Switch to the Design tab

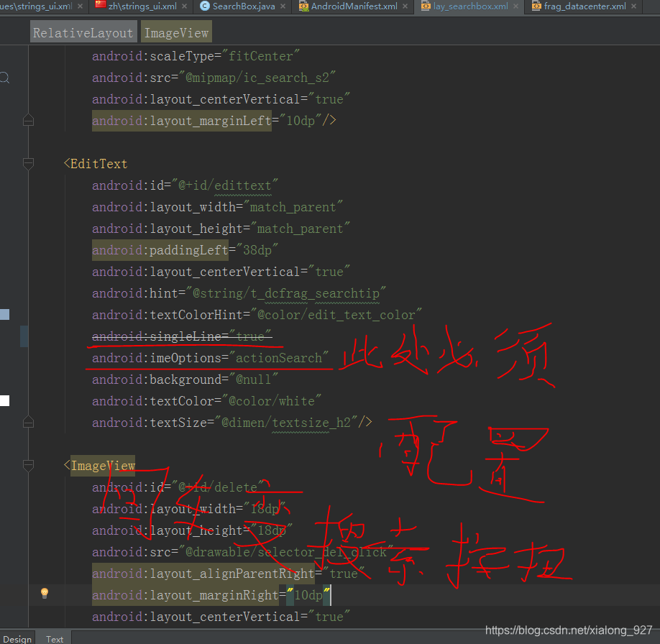(17, 638)
